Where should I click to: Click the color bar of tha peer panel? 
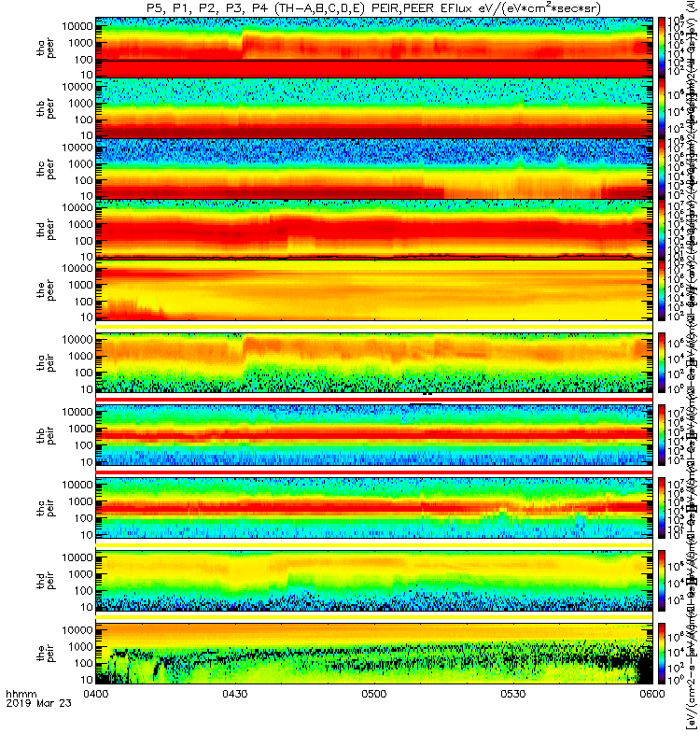662,47
